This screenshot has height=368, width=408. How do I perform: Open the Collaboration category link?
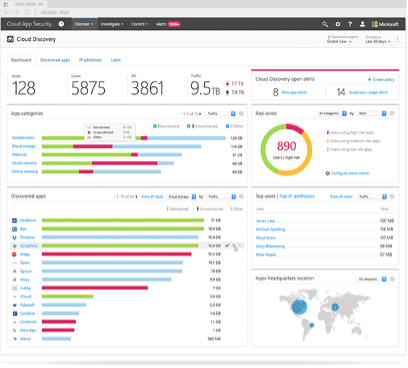(x=23, y=138)
